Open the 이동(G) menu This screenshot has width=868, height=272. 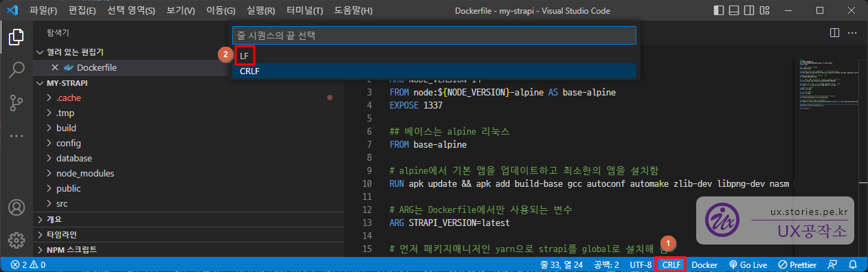[221, 10]
